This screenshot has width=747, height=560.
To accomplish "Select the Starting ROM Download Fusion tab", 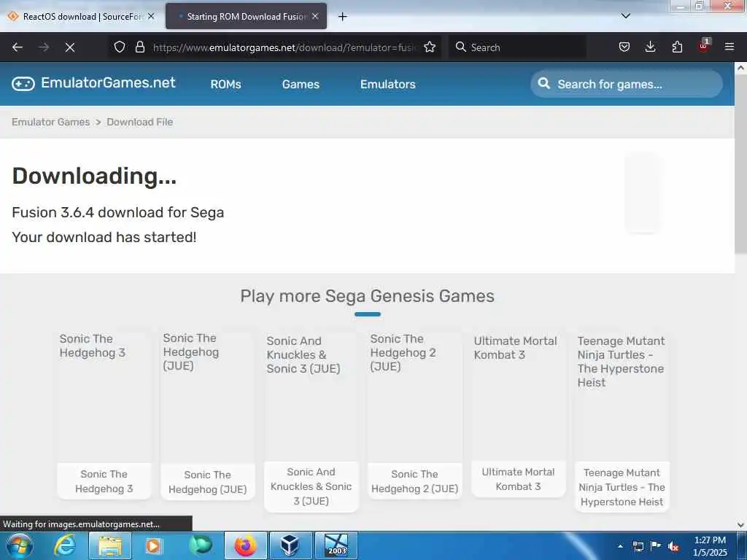I will click(x=247, y=16).
